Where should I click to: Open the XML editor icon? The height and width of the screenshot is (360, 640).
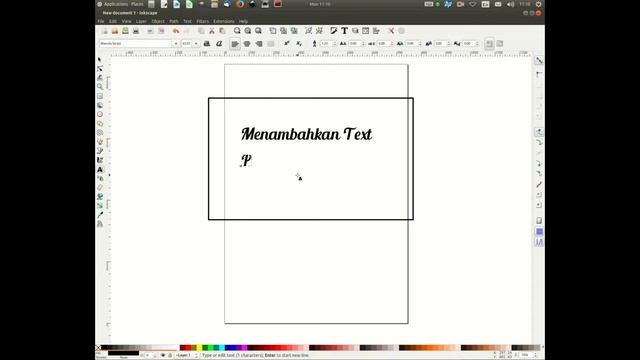365,31
